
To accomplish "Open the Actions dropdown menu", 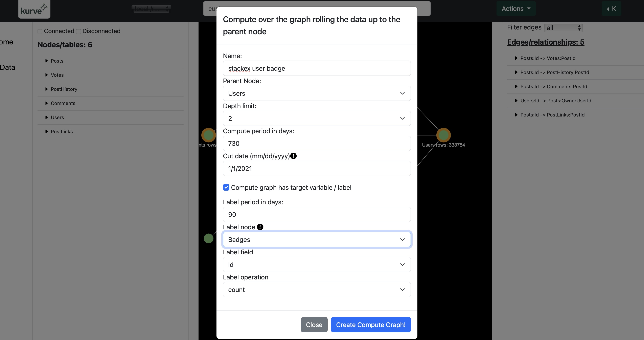I will click(x=516, y=8).
